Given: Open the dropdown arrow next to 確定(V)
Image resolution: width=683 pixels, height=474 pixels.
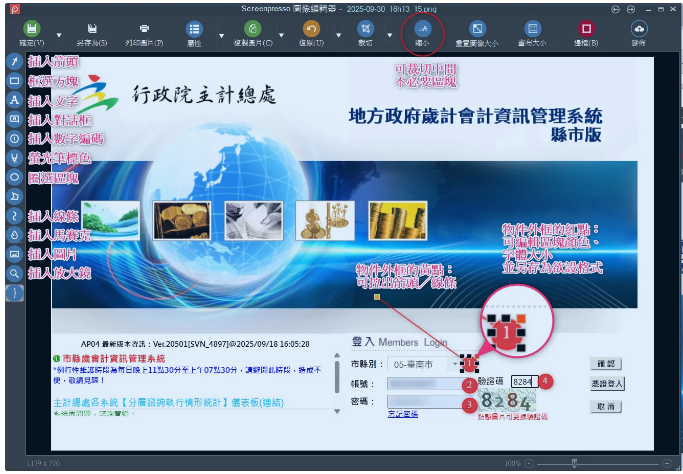Looking at the screenshot, I should click(x=59, y=35).
